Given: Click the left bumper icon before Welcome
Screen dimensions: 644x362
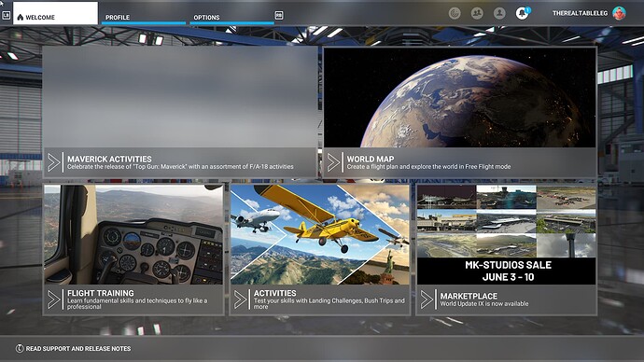Looking at the screenshot, I should [7, 16].
